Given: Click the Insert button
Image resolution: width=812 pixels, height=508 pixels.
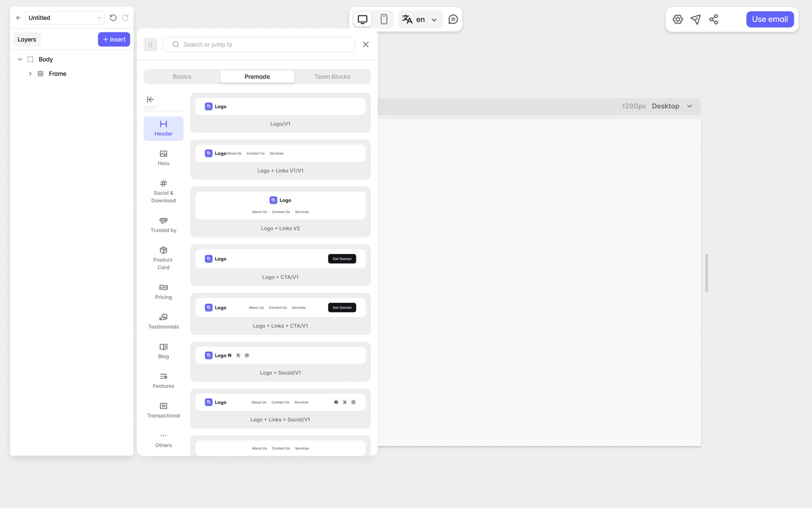Looking at the screenshot, I should coord(114,39).
